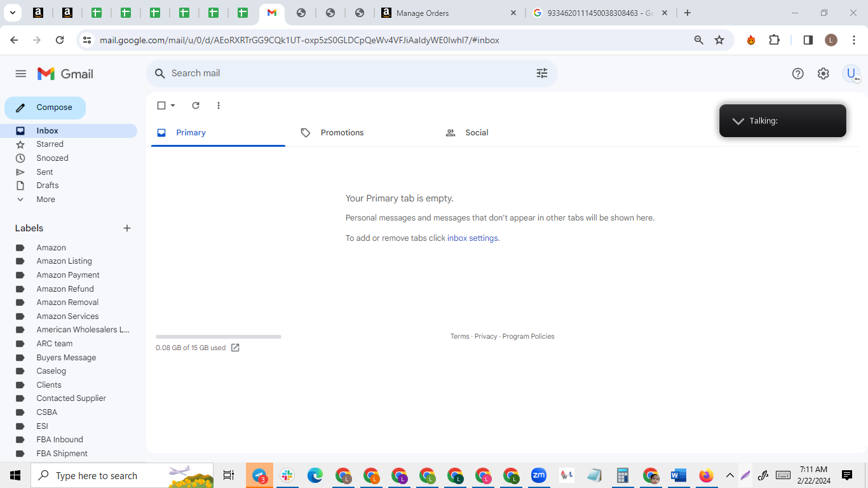
Task: Click the storage usage progress bar
Action: (219, 337)
